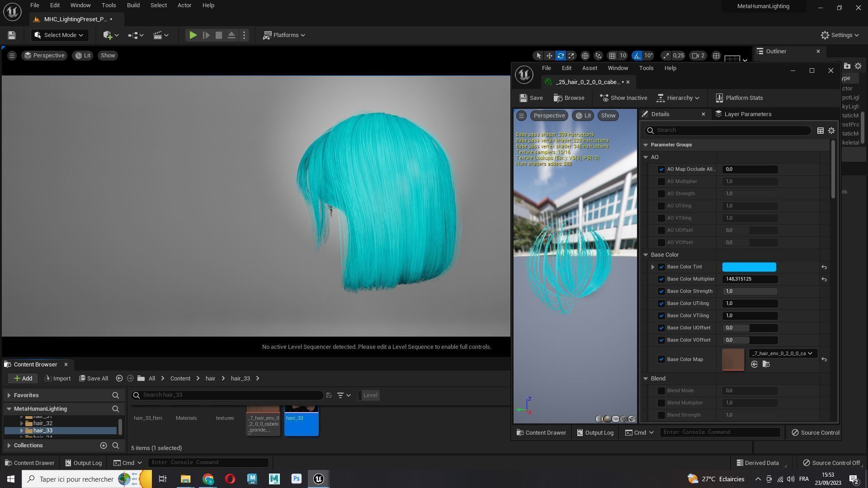The width and height of the screenshot is (868, 488).
Task: Expand the Favorites section in Content Browser
Action: click(9, 395)
